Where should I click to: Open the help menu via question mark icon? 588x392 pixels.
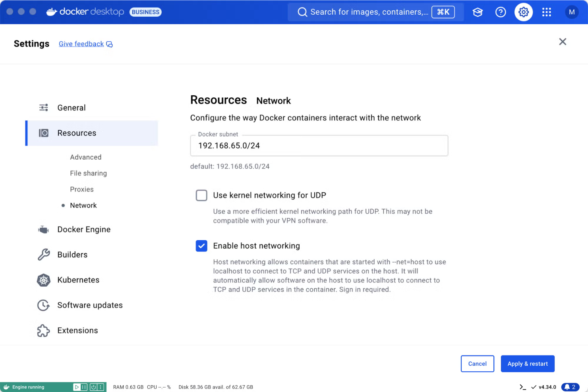500,12
